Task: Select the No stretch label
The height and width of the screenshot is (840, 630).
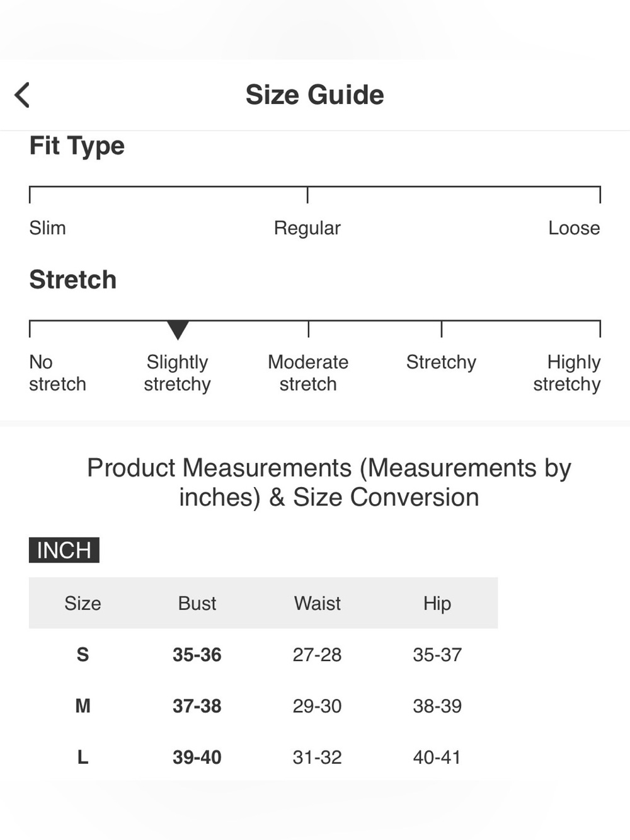Action: pos(57,373)
